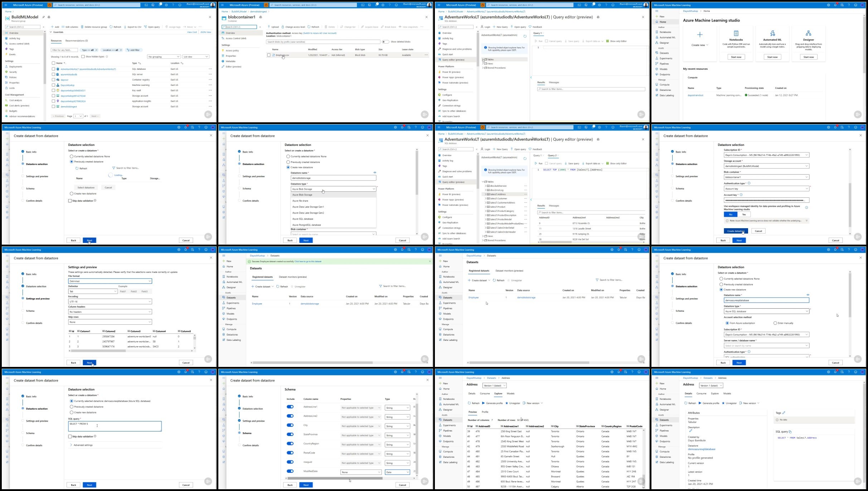Open the Authentication type dropdown showing Account key
The height and width of the screenshot is (491, 868).
(x=766, y=189)
